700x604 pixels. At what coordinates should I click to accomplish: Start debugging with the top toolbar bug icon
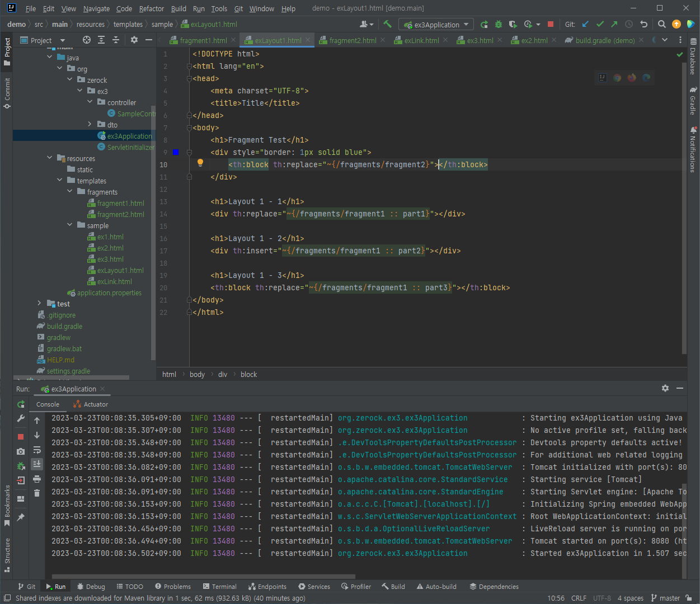pos(499,24)
